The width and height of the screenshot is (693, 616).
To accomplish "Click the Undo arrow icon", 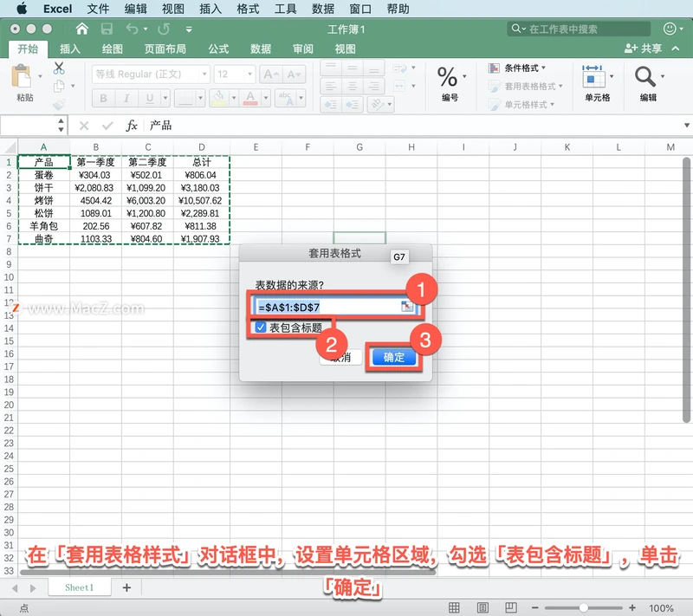I will pyautogui.click(x=133, y=29).
